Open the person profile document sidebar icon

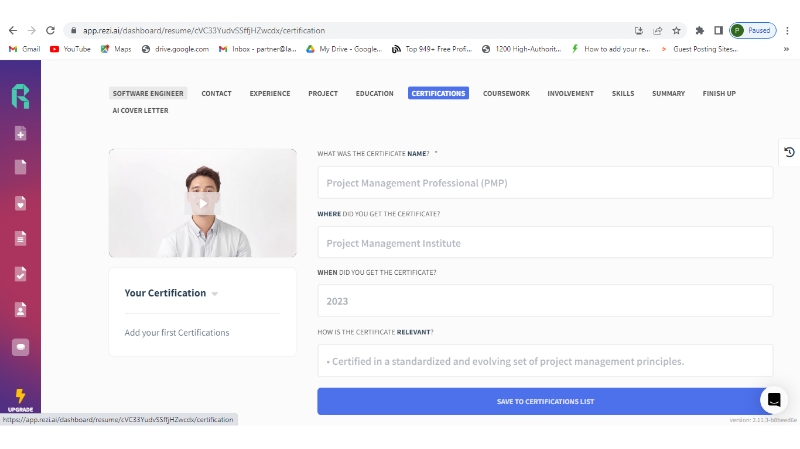20,309
